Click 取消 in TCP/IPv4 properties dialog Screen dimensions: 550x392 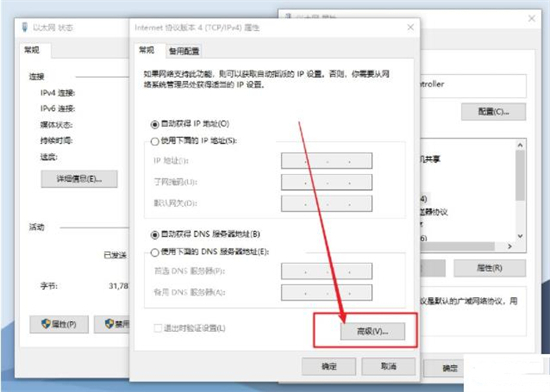click(x=389, y=366)
